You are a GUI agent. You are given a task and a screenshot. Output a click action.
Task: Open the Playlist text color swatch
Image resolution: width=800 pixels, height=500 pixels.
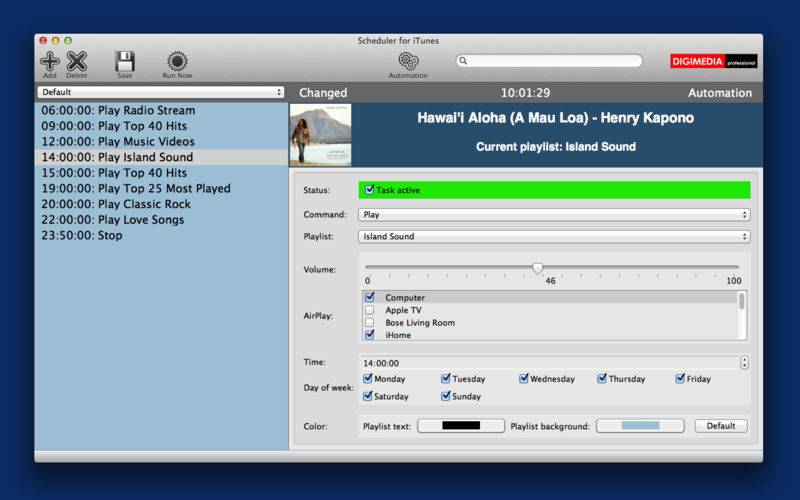(x=461, y=426)
